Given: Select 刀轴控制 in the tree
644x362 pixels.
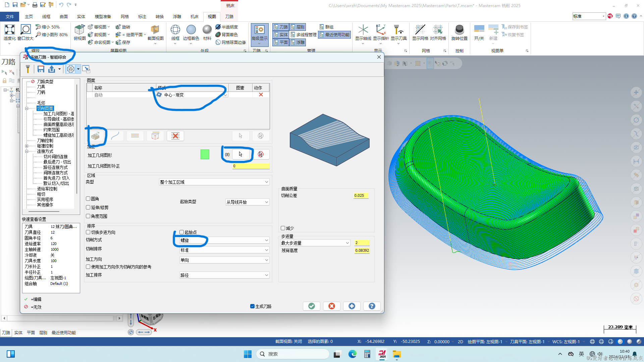Looking at the screenshot, I should click(45, 140).
